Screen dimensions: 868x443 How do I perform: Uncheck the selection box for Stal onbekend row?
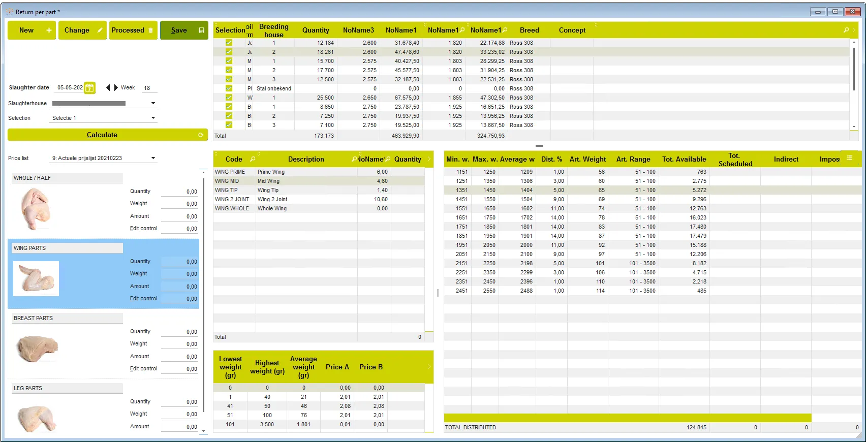[x=229, y=88]
